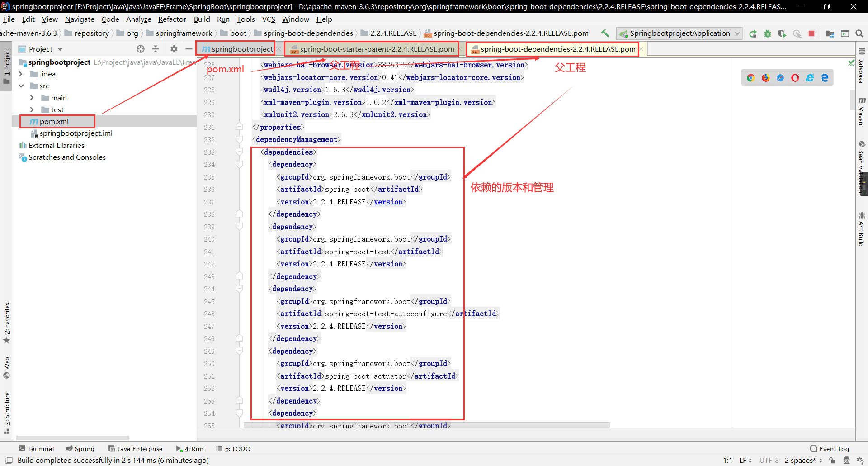Open the Event Log tool window
Viewport: 868px width, 466px height.
[829, 449]
